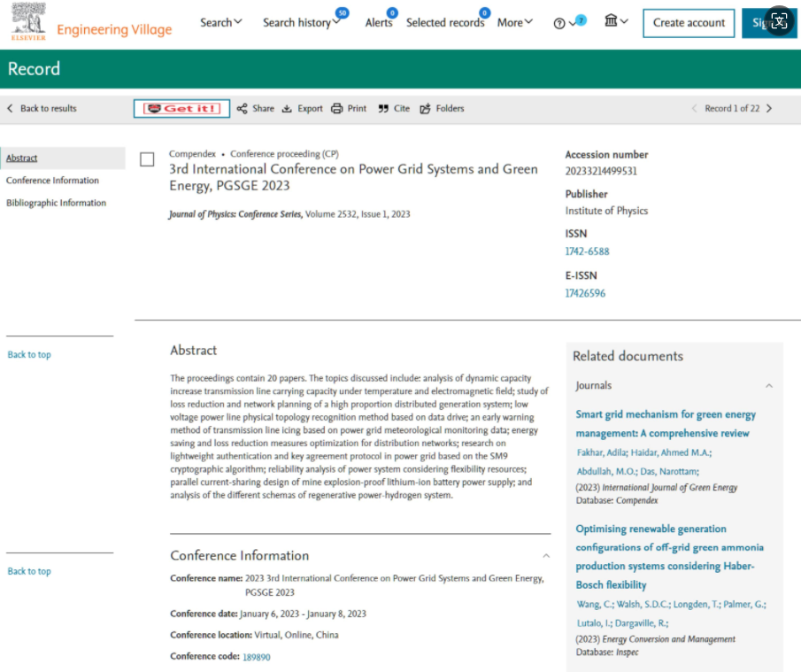
Task: Open author Abdullah, M.O. link
Action: (x=606, y=472)
